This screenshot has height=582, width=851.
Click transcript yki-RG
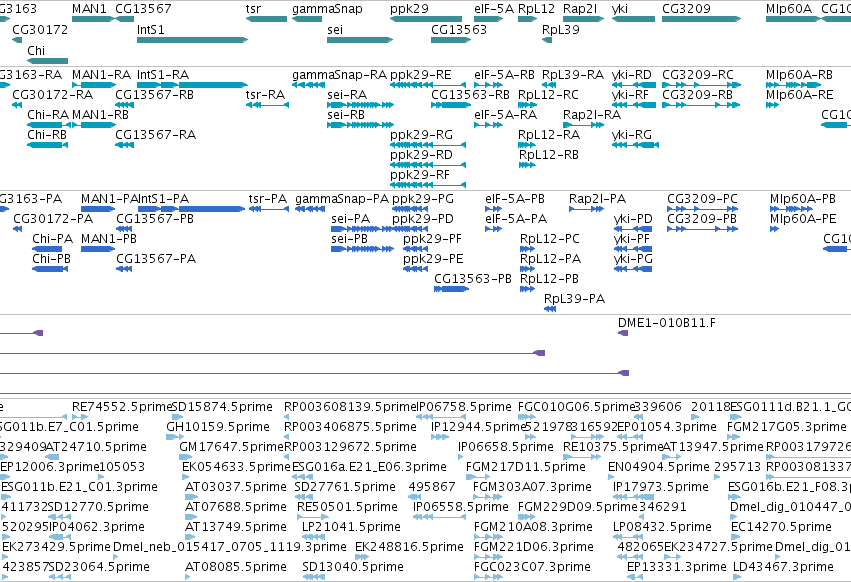coord(636,145)
